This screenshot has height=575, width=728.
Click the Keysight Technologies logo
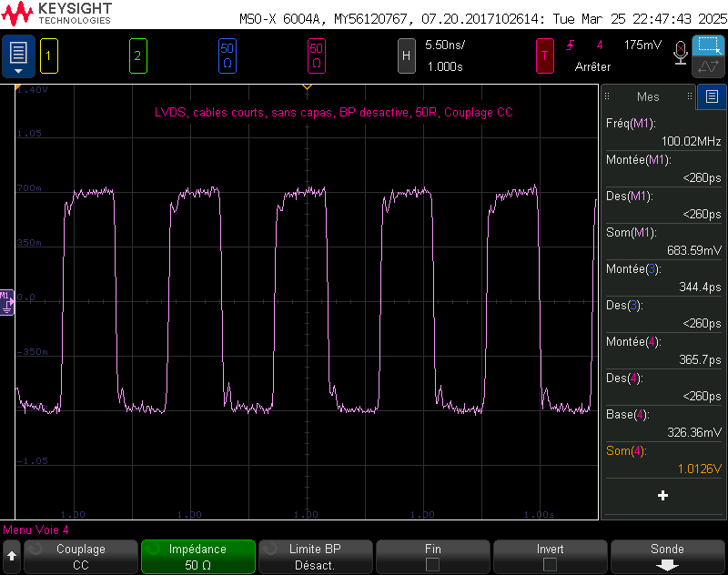pyautogui.click(x=56, y=13)
